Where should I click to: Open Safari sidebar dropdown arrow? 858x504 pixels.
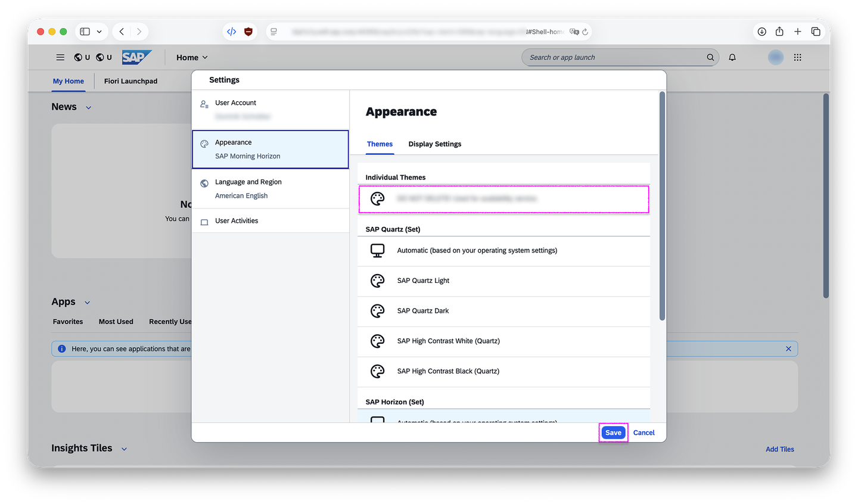(99, 32)
